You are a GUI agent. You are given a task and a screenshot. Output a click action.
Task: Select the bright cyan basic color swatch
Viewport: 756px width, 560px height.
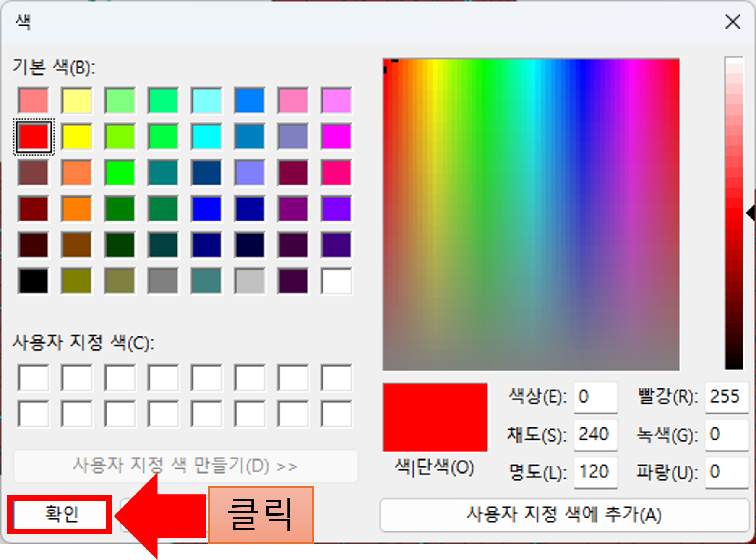[x=206, y=137]
